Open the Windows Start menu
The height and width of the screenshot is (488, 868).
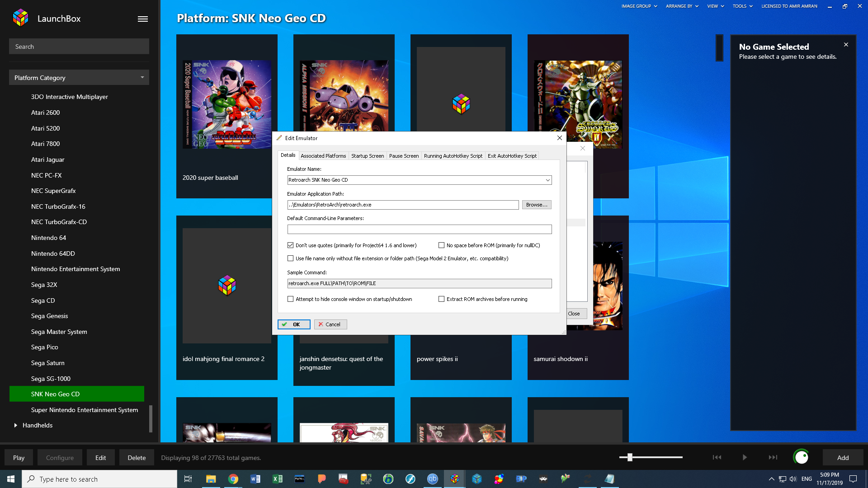point(11,479)
